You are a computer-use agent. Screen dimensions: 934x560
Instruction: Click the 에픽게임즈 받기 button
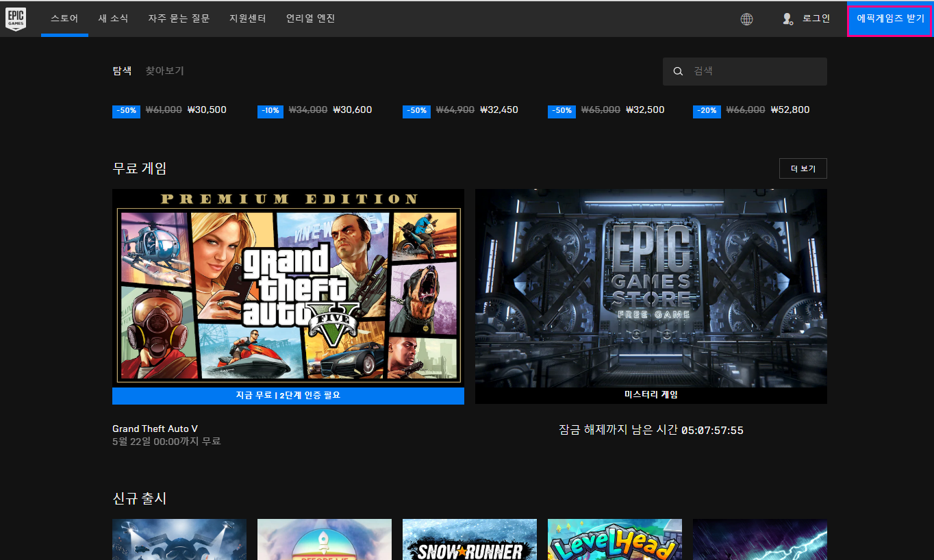(x=890, y=18)
